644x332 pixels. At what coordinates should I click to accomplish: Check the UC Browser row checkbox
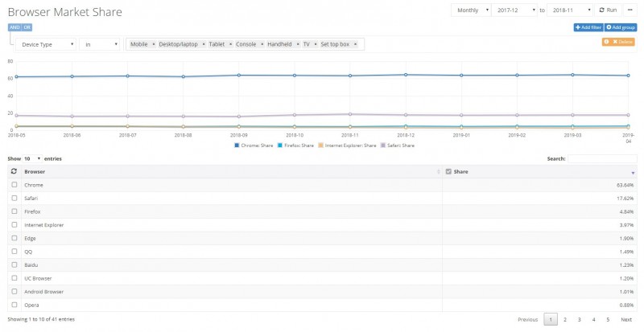(14, 278)
